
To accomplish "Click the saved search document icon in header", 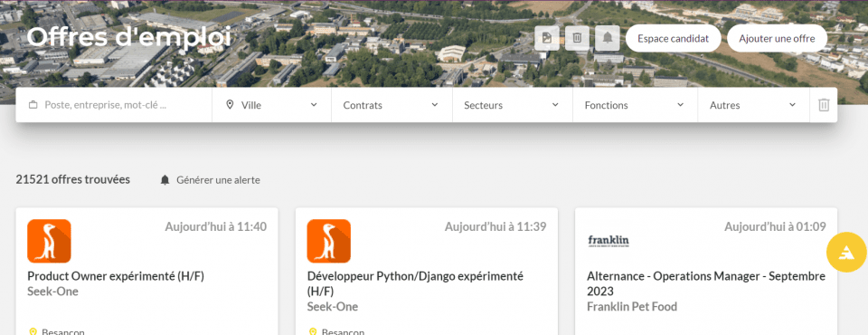I will pyautogui.click(x=547, y=38).
